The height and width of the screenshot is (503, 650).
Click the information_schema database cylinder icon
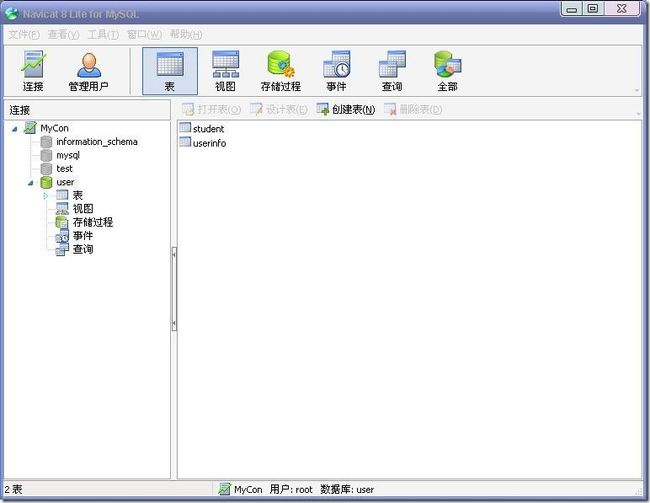pos(46,142)
